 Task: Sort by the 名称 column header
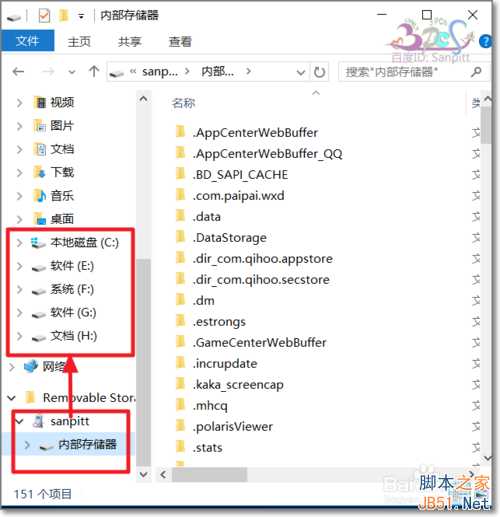(x=183, y=103)
